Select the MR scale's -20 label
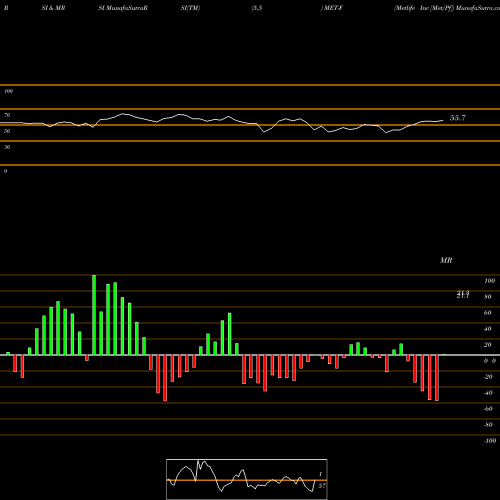The image size is (500, 500). [488, 377]
